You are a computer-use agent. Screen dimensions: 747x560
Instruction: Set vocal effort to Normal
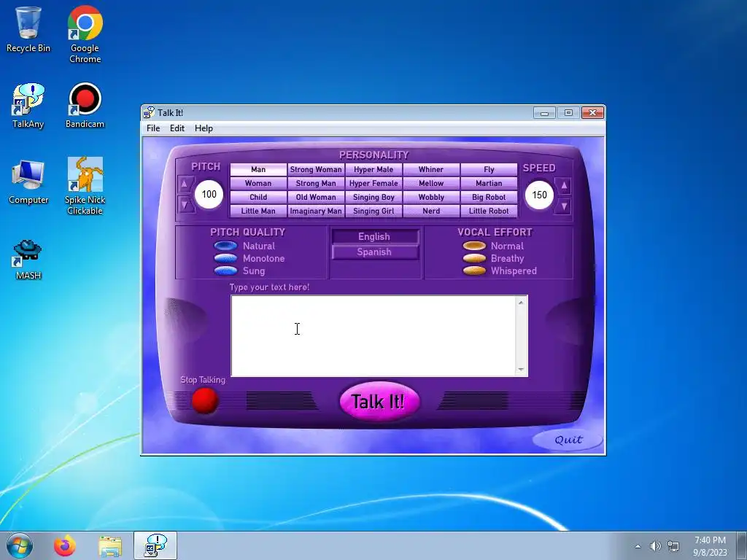pyautogui.click(x=474, y=246)
